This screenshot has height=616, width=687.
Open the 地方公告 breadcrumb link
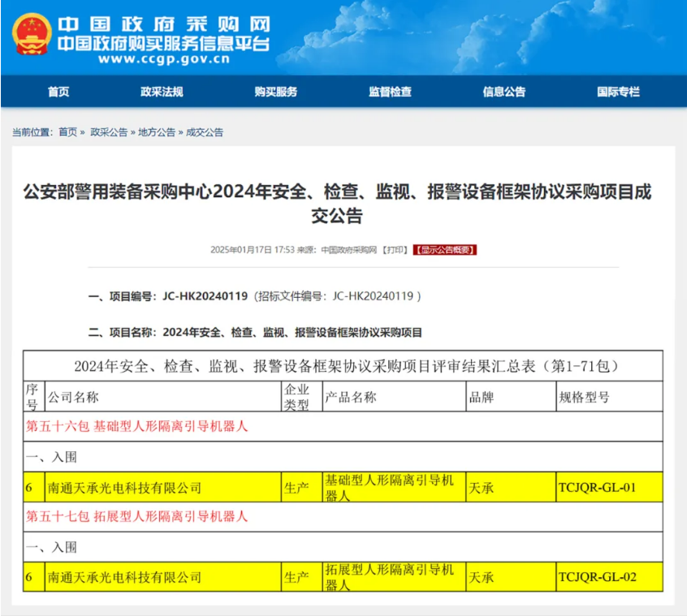point(156,132)
